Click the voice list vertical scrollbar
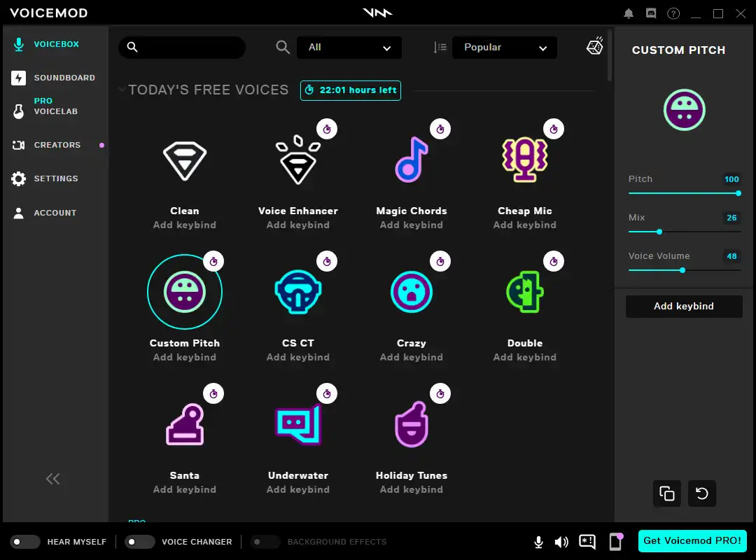The width and height of the screenshot is (756, 560). tap(610, 55)
